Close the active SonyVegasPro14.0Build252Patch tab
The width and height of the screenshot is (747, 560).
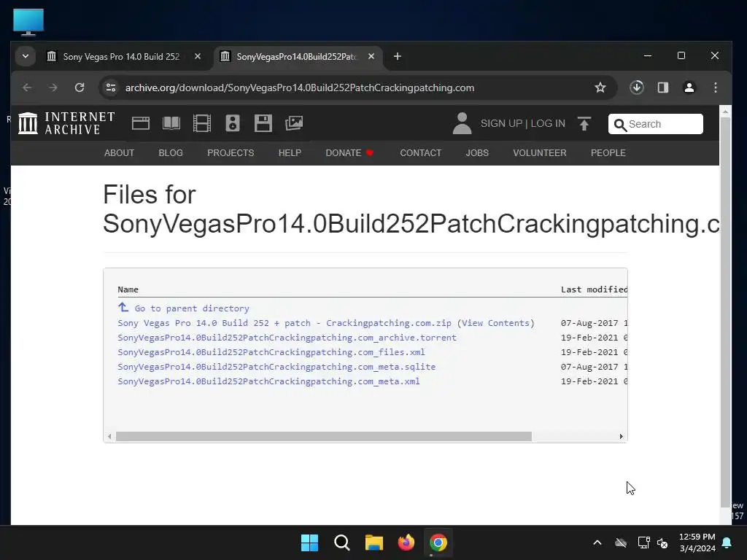[x=371, y=57]
